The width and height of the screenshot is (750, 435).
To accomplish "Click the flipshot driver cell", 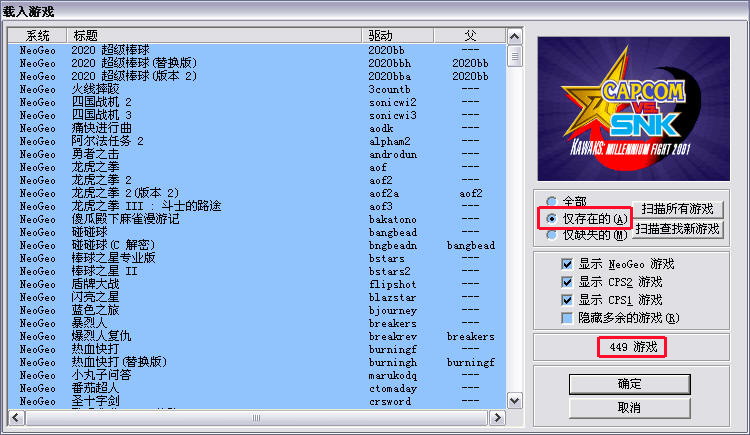I will pyautogui.click(x=393, y=285).
